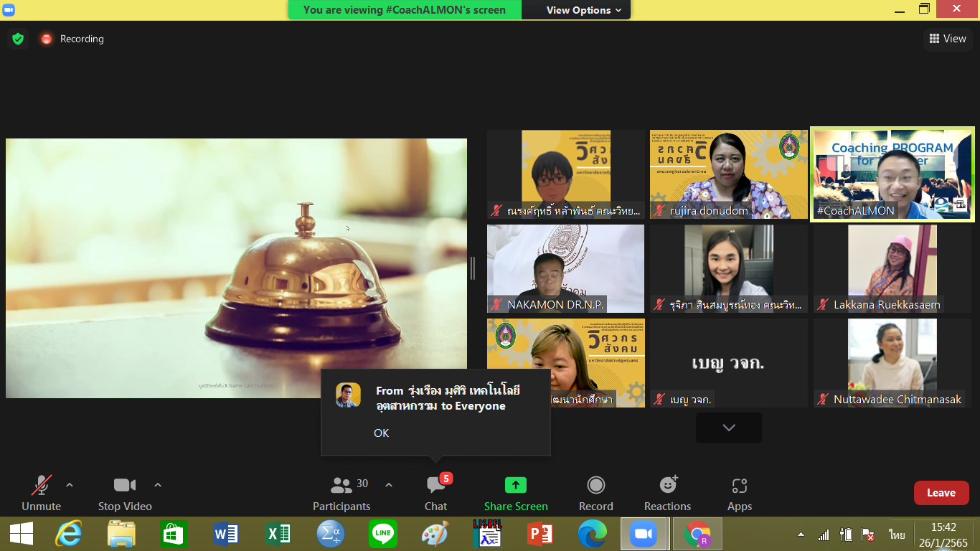The image size is (980, 551).
Task: Click the red Leave button
Action: [941, 493]
